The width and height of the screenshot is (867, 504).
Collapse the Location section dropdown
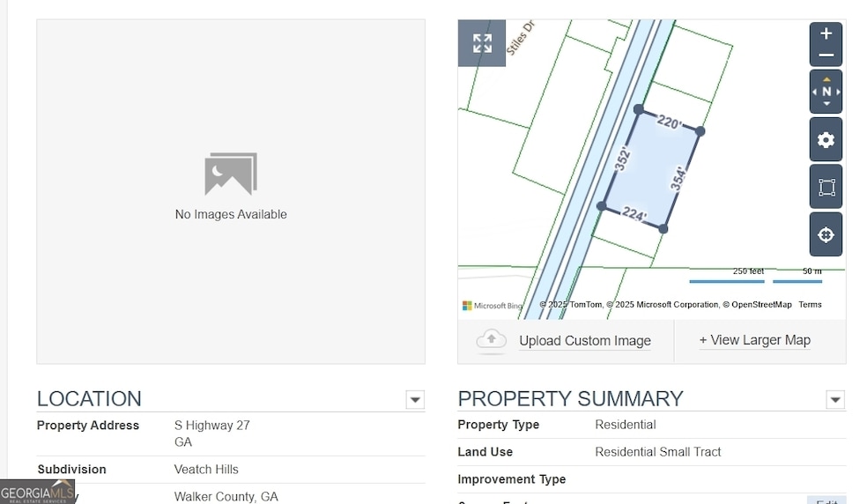[415, 399]
